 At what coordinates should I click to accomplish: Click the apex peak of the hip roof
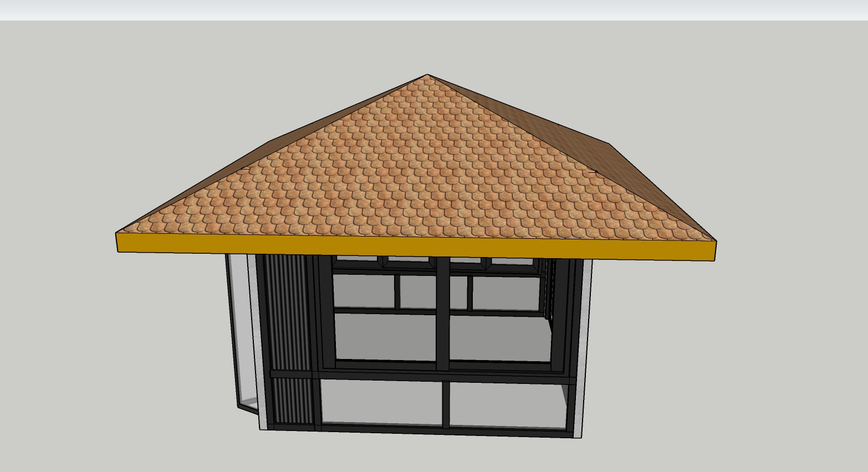(x=427, y=75)
